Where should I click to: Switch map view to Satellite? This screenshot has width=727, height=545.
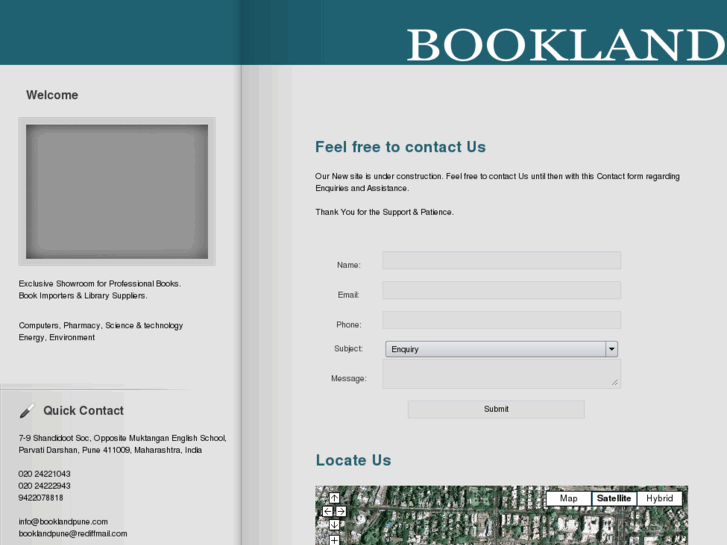(614, 498)
